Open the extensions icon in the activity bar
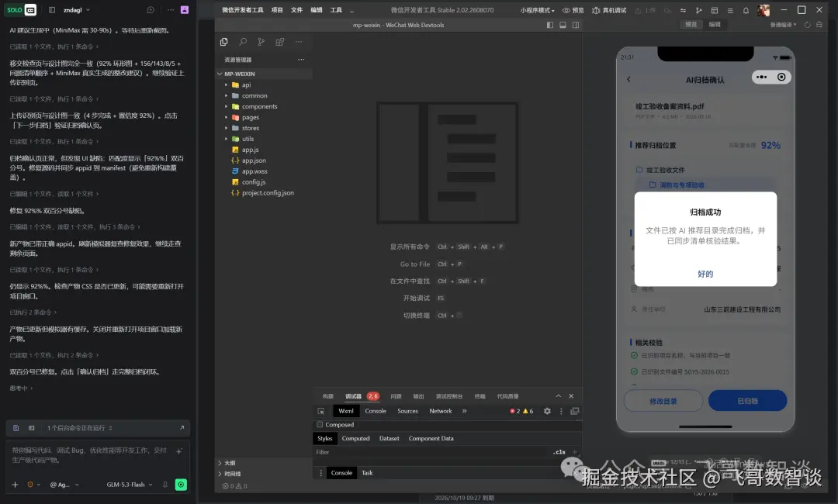This screenshot has width=838, height=504. click(x=279, y=42)
